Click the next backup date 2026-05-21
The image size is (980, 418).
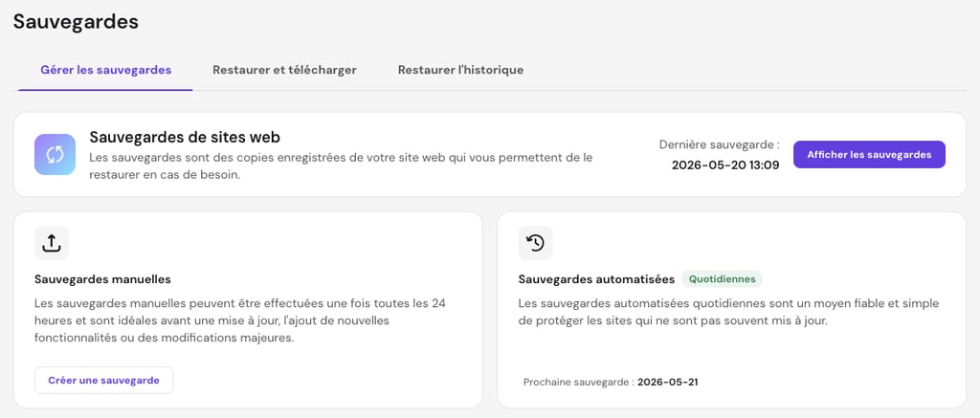(667, 382)
